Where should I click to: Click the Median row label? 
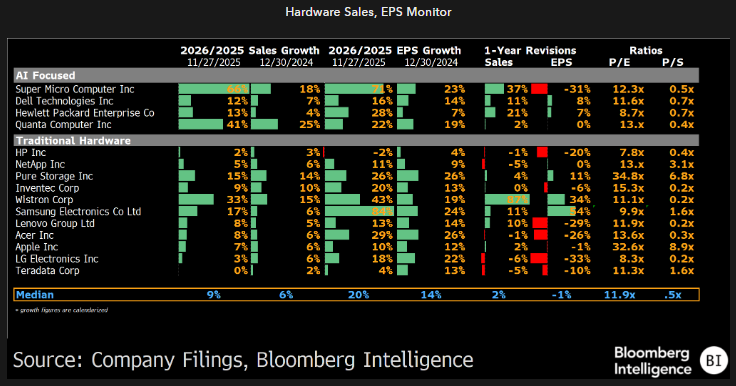[x=35, y=294]
